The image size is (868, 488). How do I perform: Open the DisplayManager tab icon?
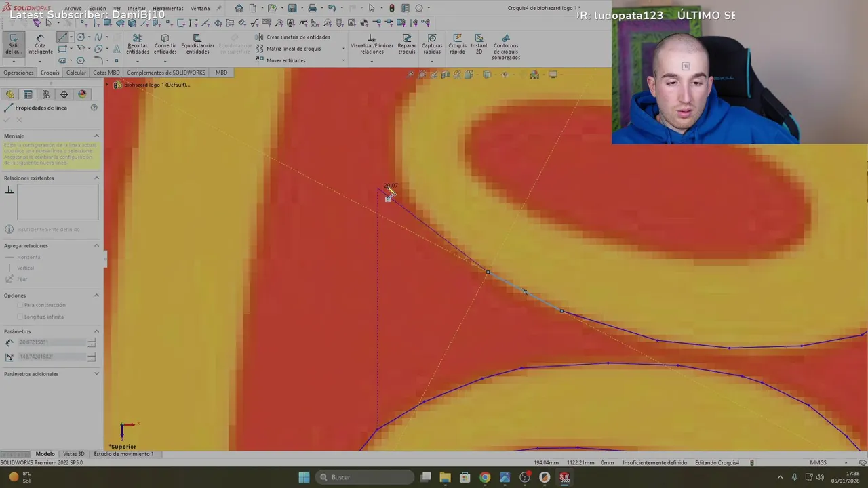point(82,94)
